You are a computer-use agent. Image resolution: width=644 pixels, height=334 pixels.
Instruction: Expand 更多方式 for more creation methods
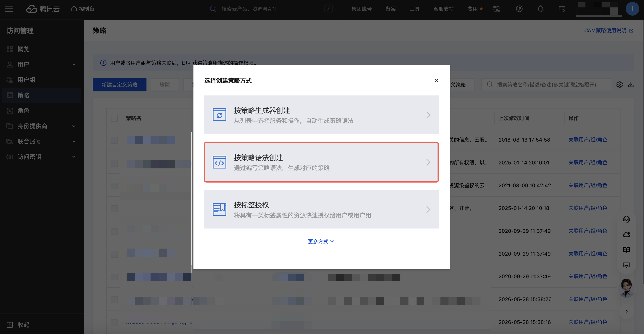pos(321,242)
